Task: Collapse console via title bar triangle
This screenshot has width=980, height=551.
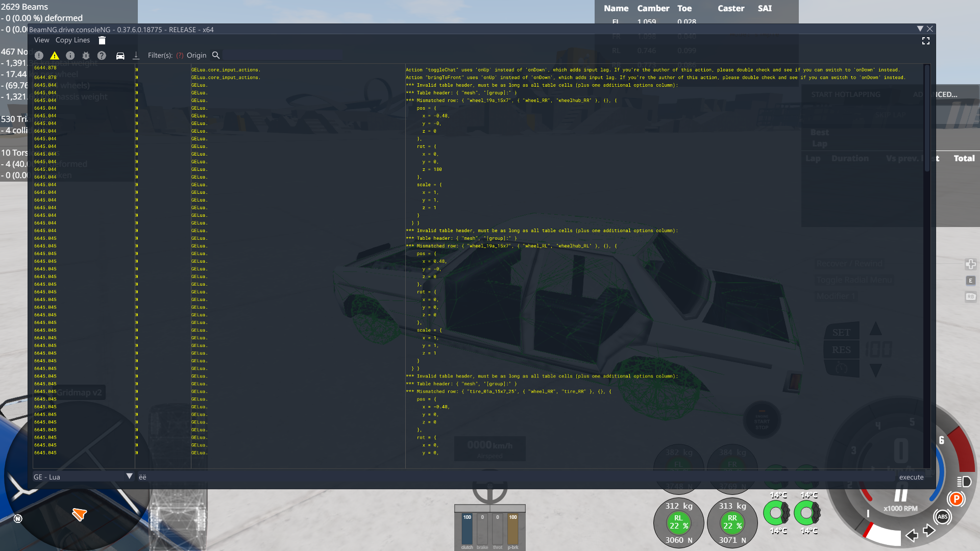Action: click(920, 29)
